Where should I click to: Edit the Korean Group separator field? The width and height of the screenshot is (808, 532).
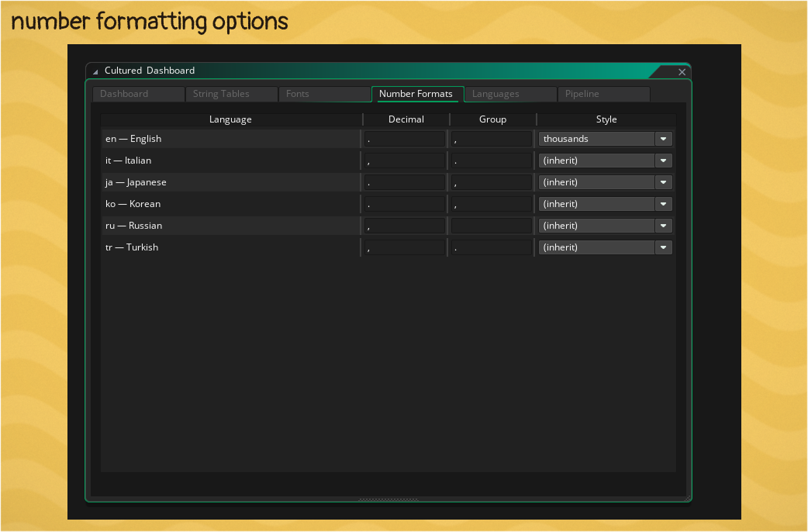click(492, 204)
